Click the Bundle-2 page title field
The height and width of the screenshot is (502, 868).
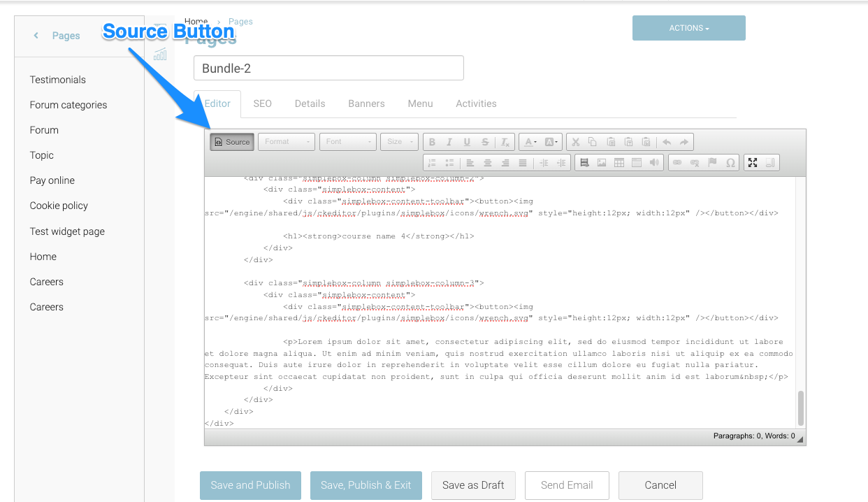tap(328, 68)
